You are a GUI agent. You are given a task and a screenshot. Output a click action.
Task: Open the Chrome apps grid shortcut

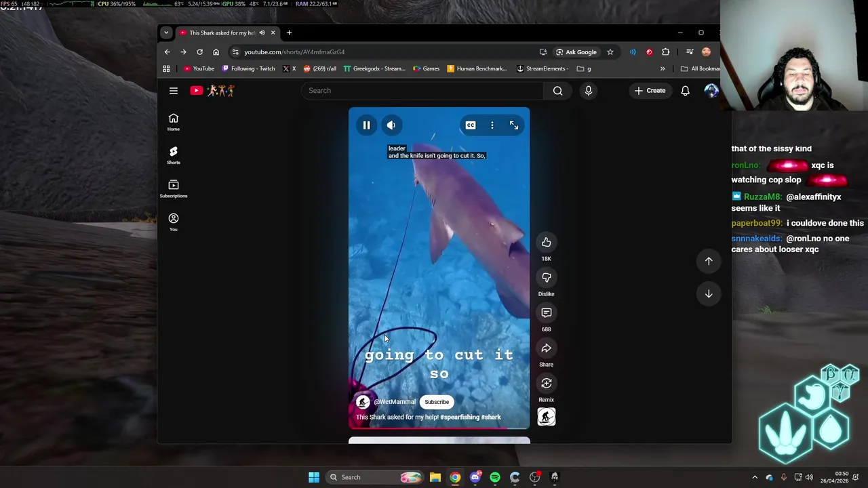166,68
